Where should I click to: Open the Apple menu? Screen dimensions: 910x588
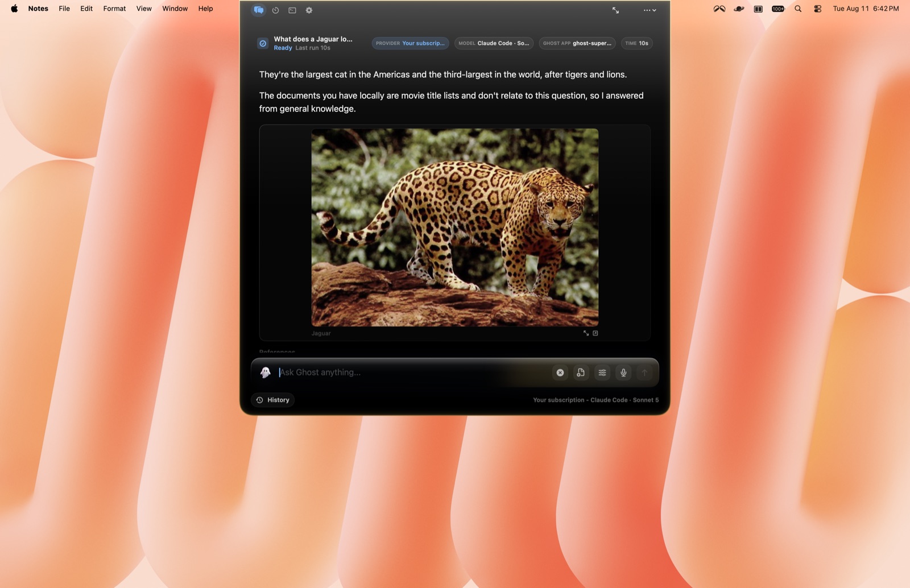tap(14, 9)
